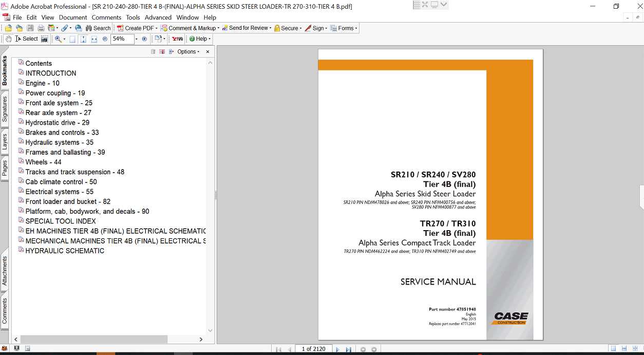Click the Fit Width icon
Image resolution: width=644 pixels, height=355 pixels.
[x=94, y=39]
